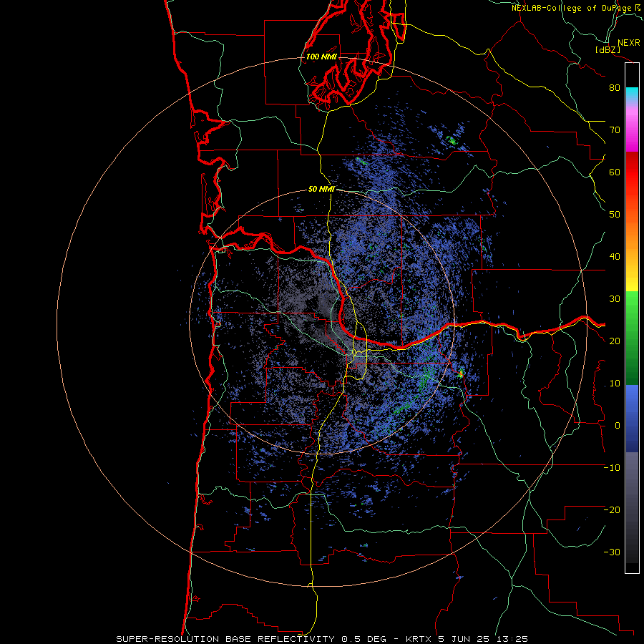Click the 60 dBZ scale value
644x644 pixels.
[x=615, y=172]
